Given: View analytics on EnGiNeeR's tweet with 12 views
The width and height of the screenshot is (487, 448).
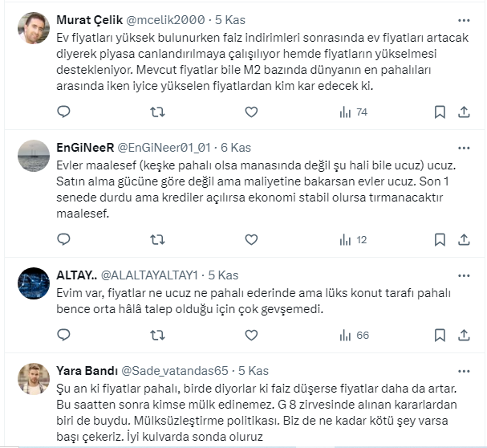Looking at the screenshot, I should click(x=351, y=239).
